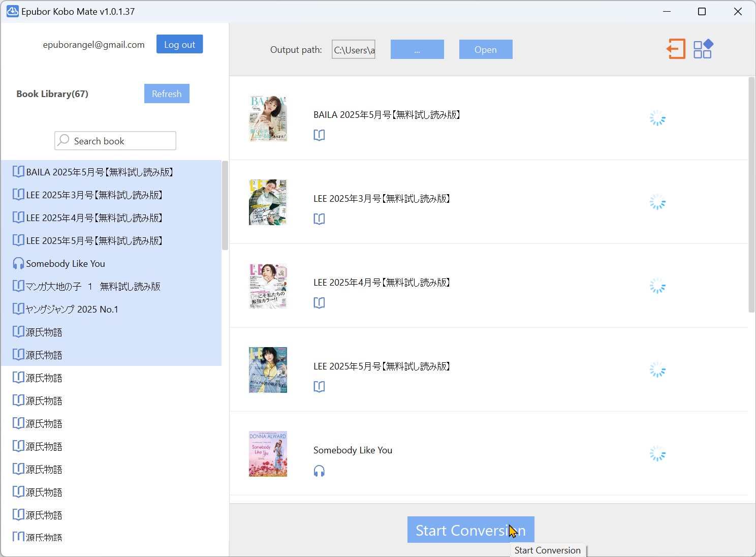The width and height of the screenshot is (756, 557).
Task: Click the Somebody Like You cover thumbnail
Action: 268,453
